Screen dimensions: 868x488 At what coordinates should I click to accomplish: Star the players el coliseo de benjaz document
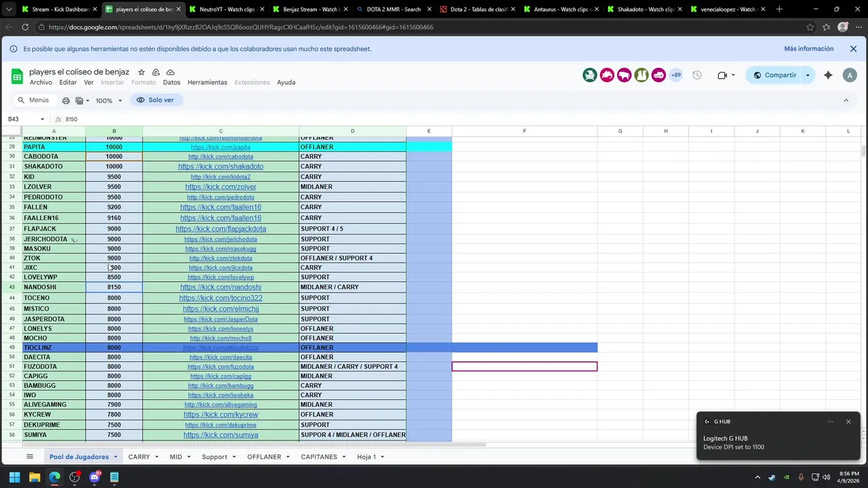click(x=141, y=73)
